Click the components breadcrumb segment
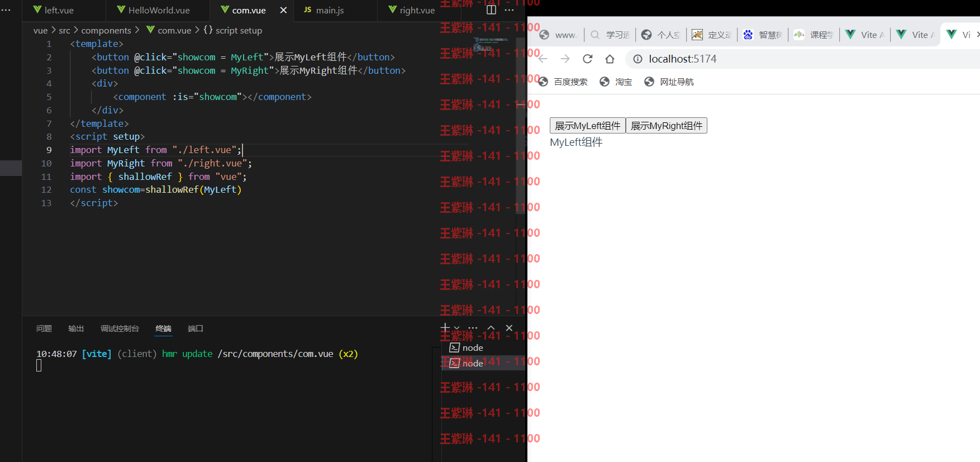The image size is (980, 462). (x=106, y=30)
